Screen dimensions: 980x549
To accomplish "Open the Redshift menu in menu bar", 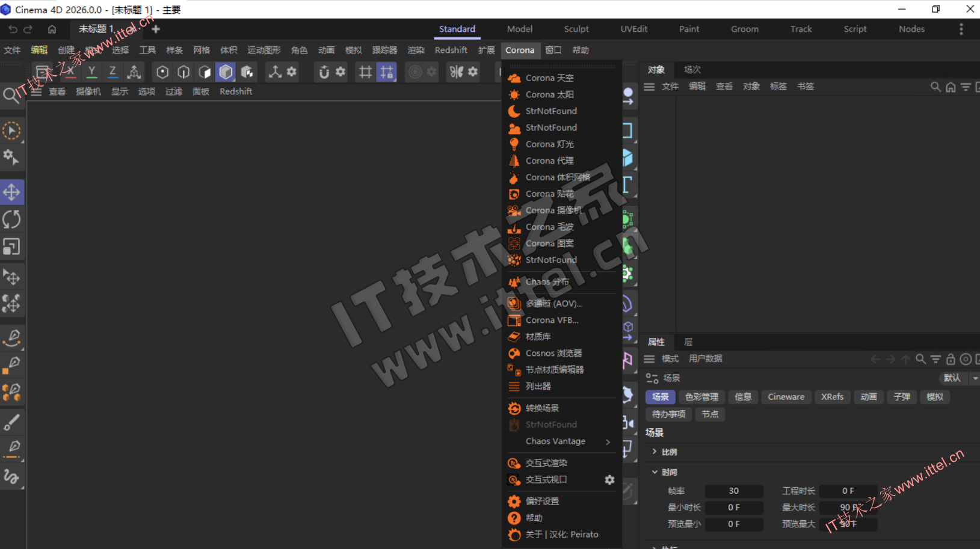I will click(451, 51).
